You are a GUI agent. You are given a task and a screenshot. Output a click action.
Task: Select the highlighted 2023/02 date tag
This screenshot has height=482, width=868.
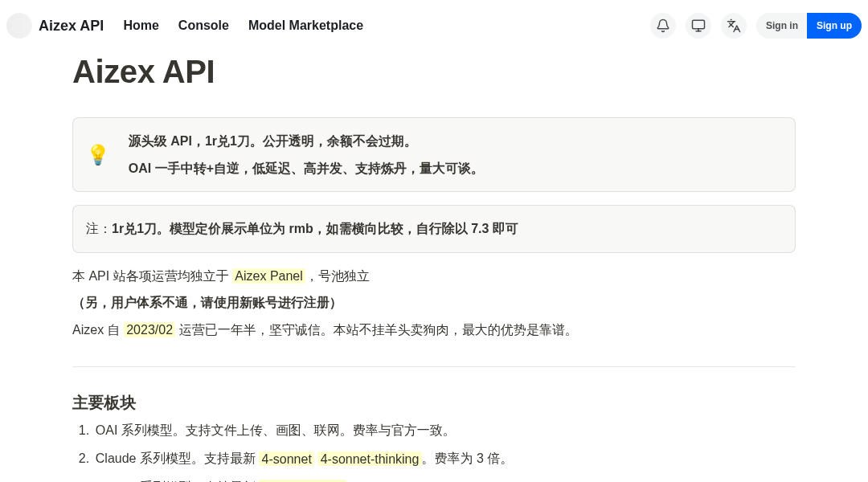coord(149,330)
